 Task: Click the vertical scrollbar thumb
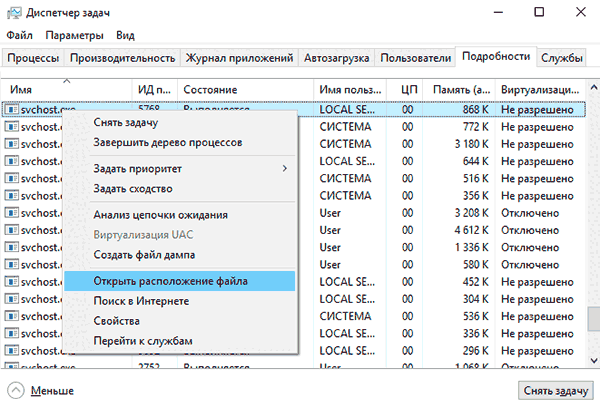pos(593,318)
